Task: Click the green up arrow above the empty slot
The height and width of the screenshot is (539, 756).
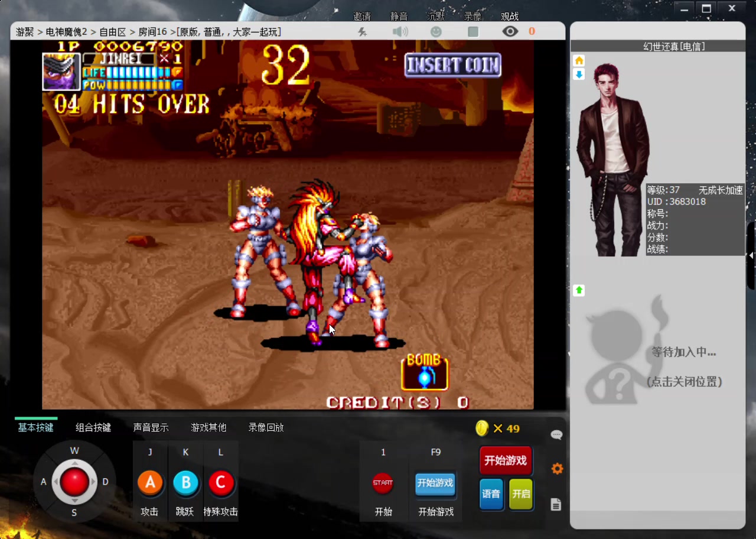Action: [579, 290]
